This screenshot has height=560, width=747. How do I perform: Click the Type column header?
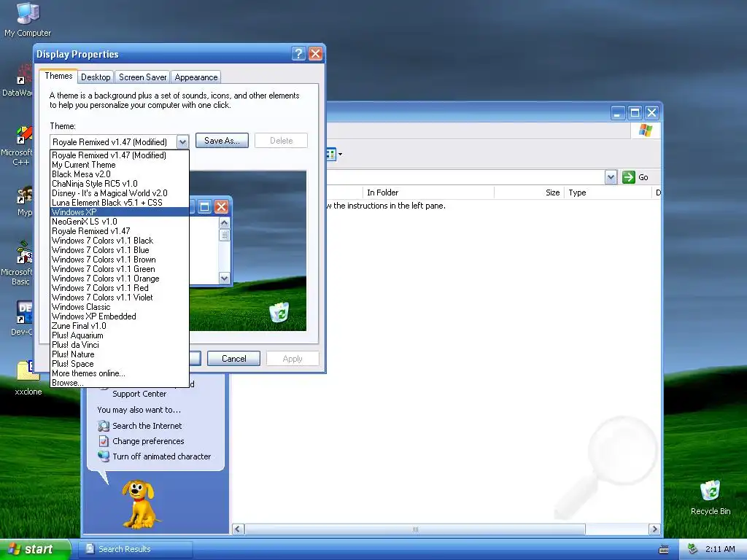point(608,192)
